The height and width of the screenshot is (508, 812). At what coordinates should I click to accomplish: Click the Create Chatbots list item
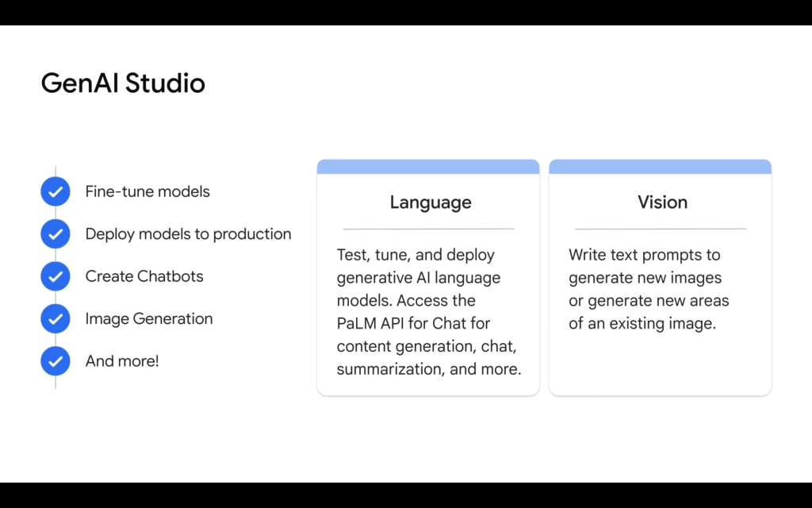click(144, 276)
